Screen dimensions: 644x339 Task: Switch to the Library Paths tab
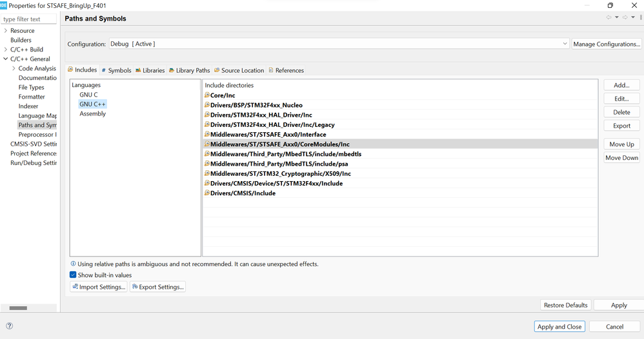pos(189,70)
